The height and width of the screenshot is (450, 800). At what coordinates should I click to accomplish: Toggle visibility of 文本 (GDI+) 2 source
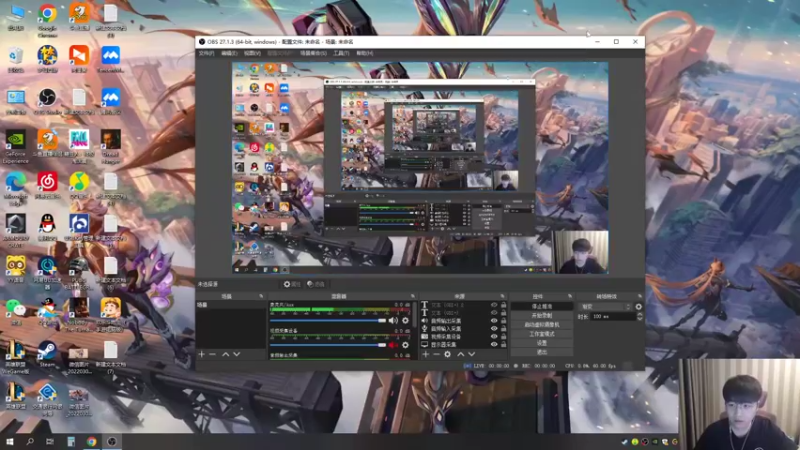493,305
